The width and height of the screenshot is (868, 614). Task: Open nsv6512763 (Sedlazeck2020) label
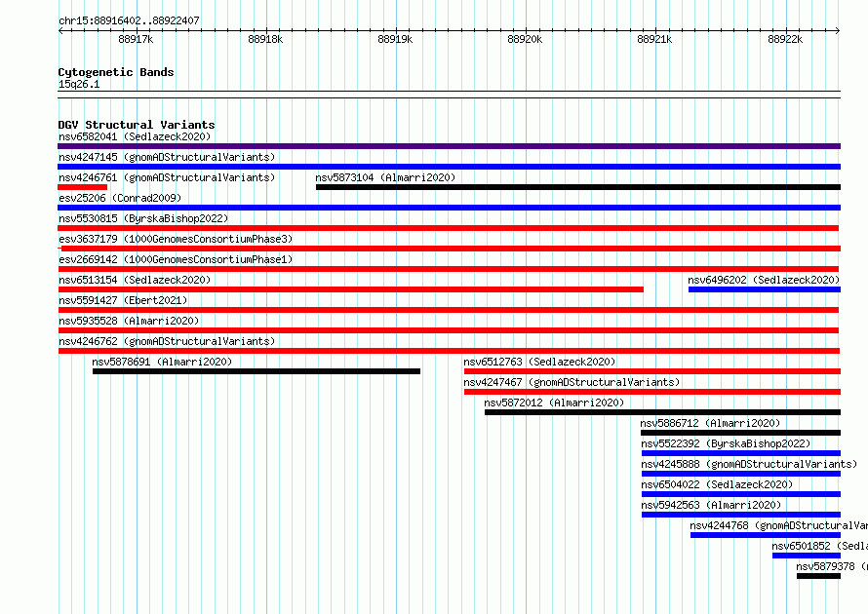pos(539,362)
